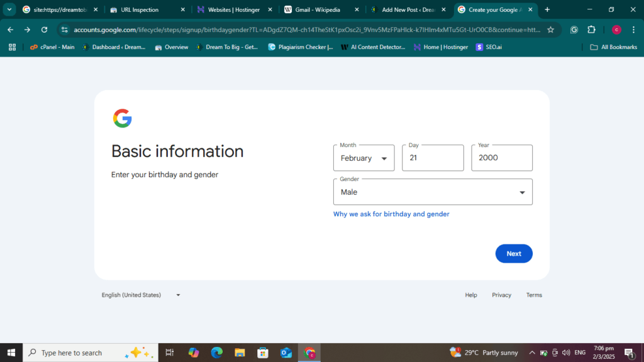Open the SEO.ai bookmark
Image resolution: width=644 pixels, height=362 pixels.
coord(489,47)
